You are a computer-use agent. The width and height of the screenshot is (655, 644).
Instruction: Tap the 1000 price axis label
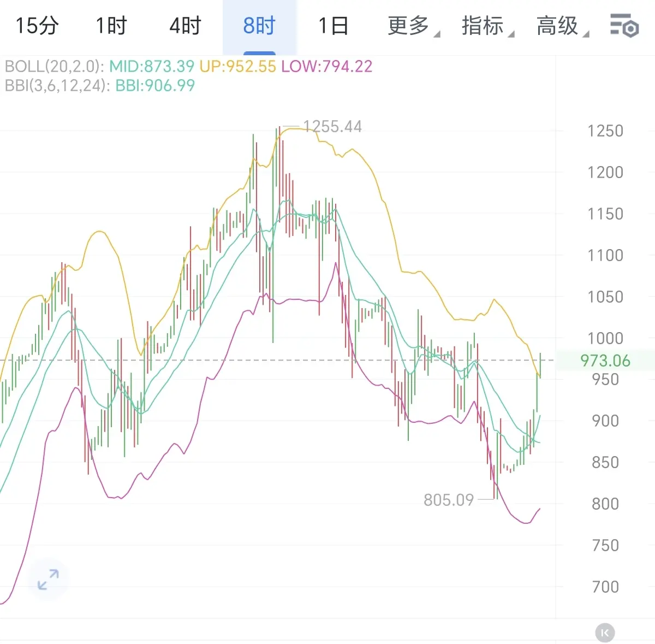click(605, 339)
